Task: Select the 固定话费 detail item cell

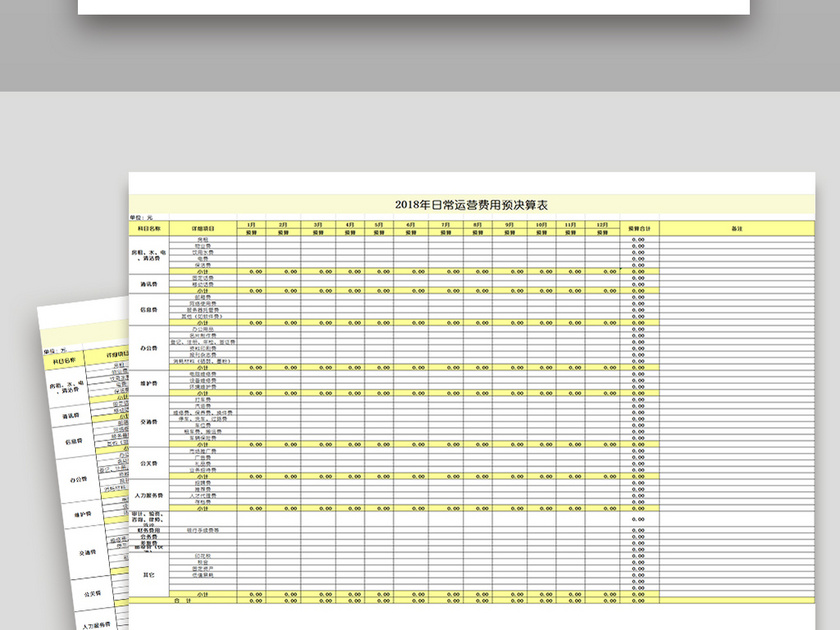Action: (x=204, y=278)
